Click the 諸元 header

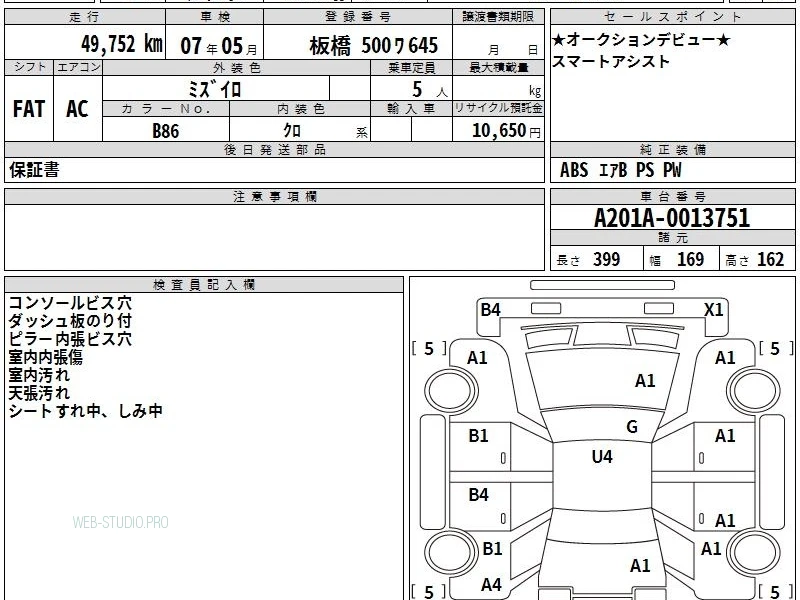pyautogui.click(x=672, y=238)
